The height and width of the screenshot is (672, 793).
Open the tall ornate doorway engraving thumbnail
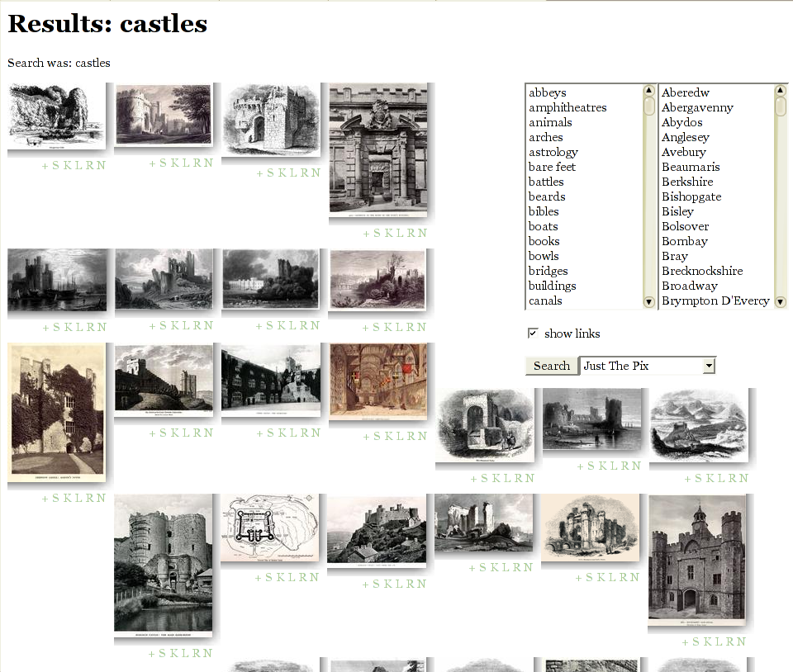(x=378, y=149)
